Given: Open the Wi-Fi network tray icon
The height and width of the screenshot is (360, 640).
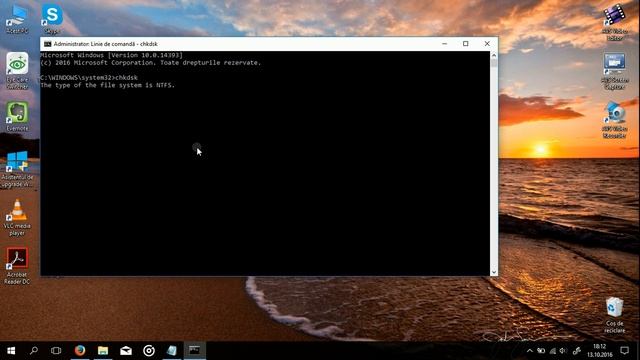Looking at the screenshot, I should click(553, 351).
